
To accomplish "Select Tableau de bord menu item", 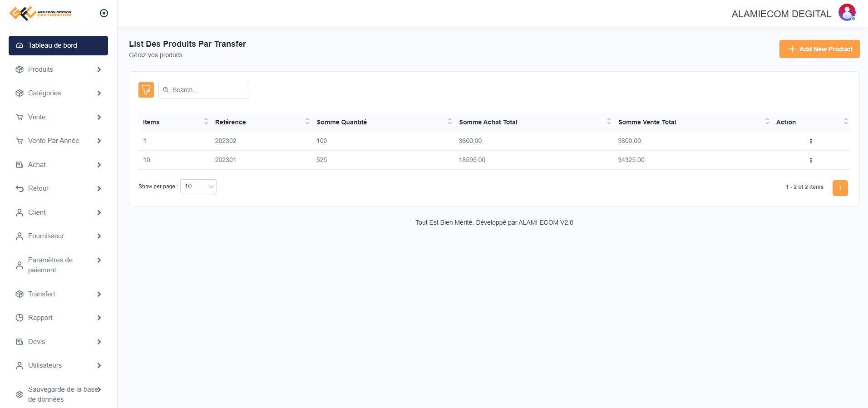I will coord(58,45).
